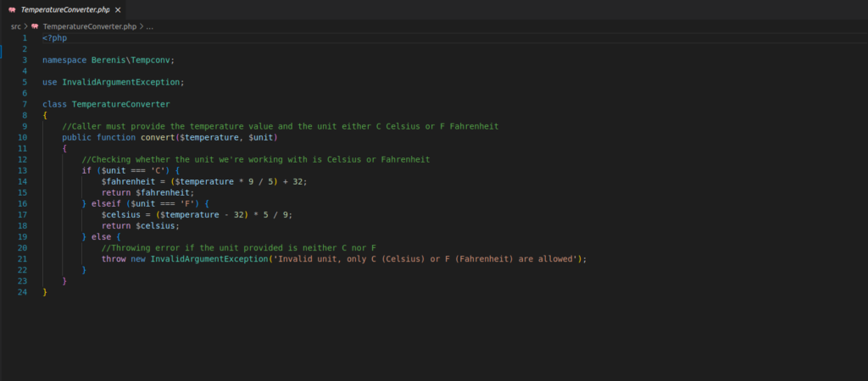The width and height of the screenshot is (868, 381).
Task: Click the 'Caller must provide' comment
Action: (280, 127)
